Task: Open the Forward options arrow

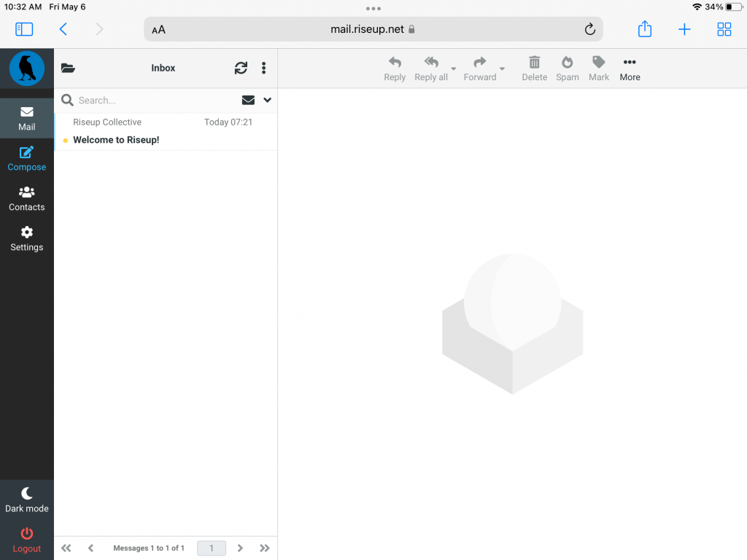Action: pos(502,69)
